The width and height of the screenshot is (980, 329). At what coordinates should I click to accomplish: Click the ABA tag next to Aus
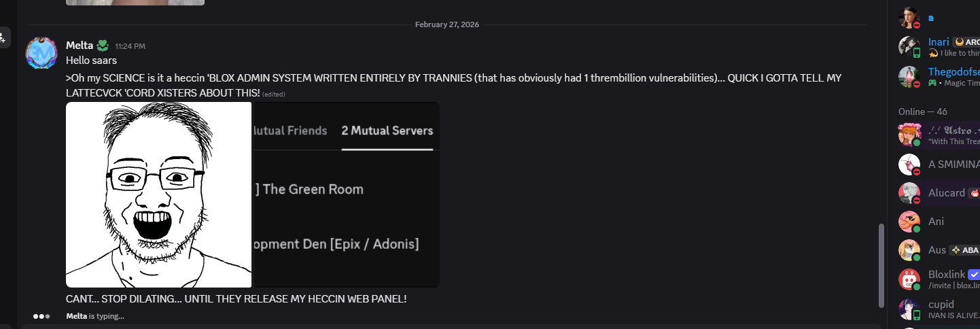(x=965, y=249)
